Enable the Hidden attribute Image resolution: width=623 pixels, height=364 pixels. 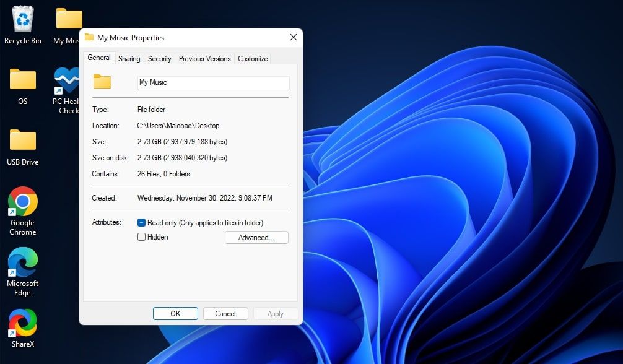[142, 237]
